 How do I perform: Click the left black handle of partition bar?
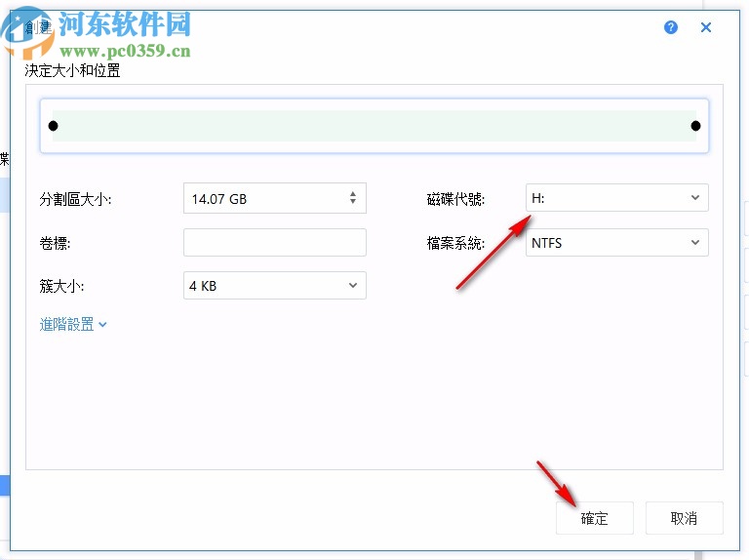53,126
